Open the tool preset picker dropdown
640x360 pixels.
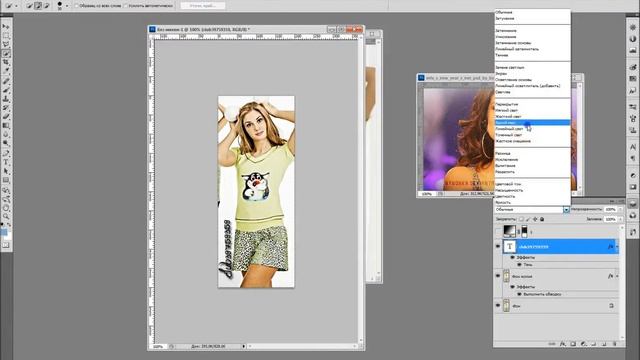click(16, 6)
